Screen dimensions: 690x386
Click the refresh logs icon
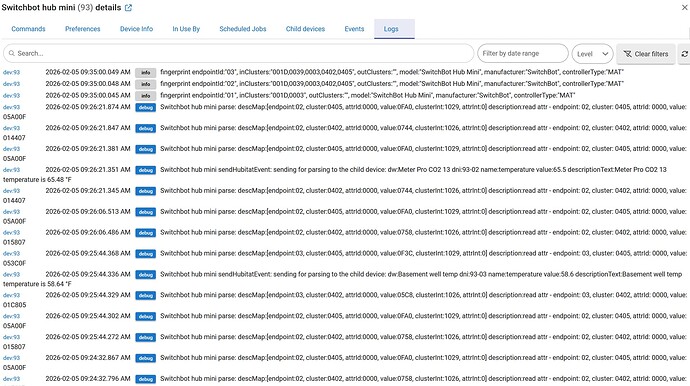[684, 54]
